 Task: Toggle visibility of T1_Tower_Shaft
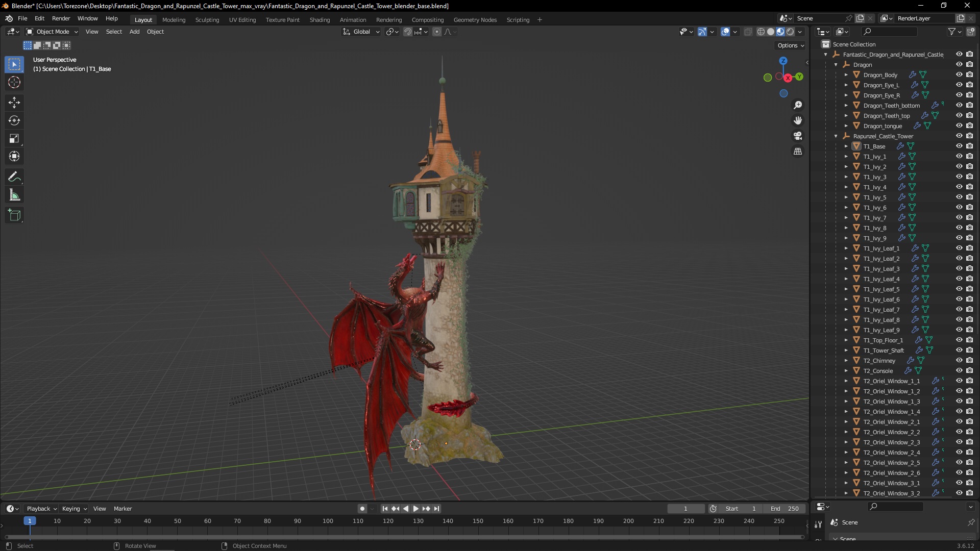pos(959,350)
